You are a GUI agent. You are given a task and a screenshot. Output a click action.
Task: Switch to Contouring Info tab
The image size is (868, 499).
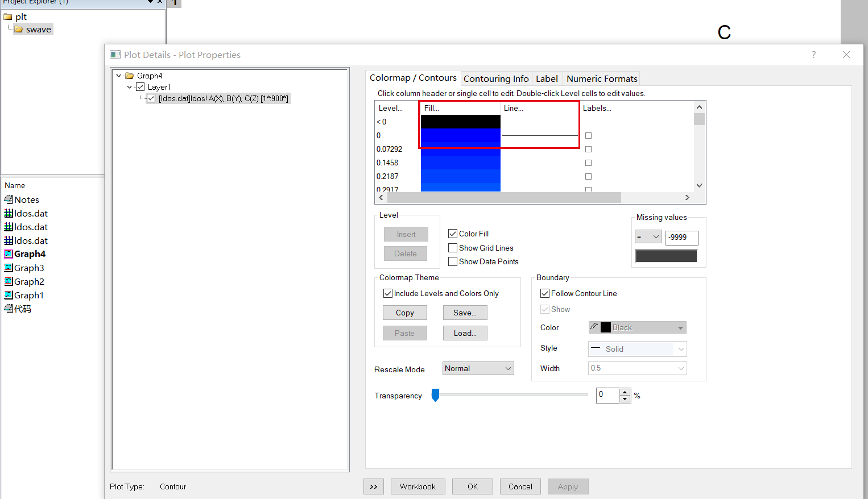[x=496, y=79]
